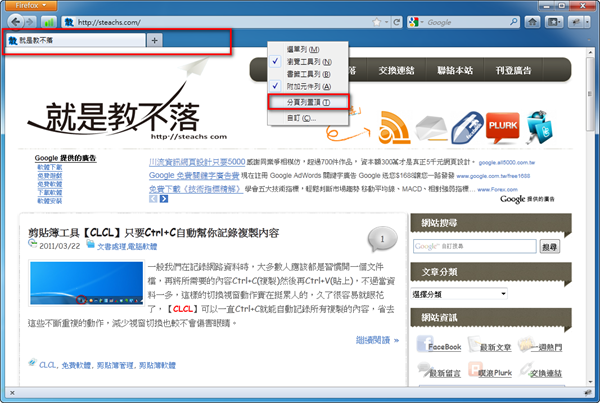Open 川流資訊網頁設計只要5000 ad link

197,162
